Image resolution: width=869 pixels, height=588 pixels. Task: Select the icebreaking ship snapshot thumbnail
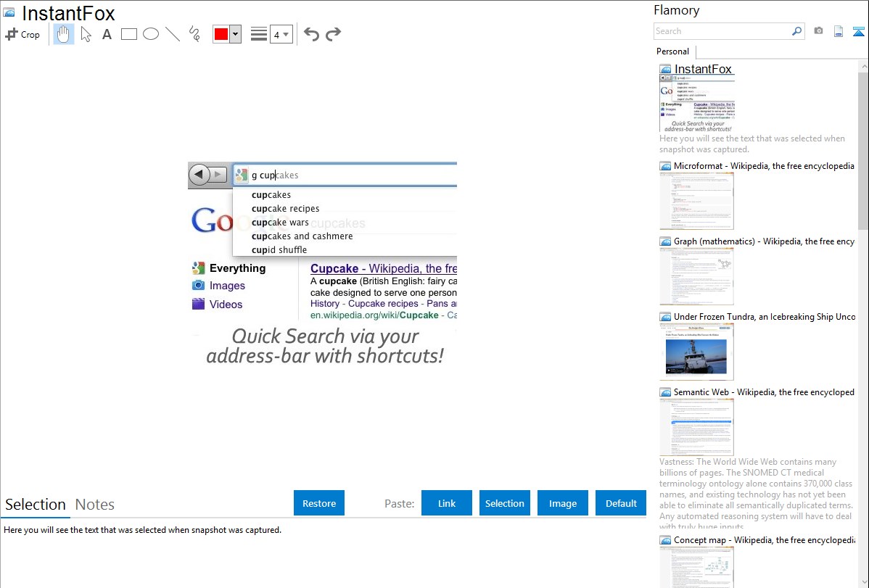[x=696, y=352]
